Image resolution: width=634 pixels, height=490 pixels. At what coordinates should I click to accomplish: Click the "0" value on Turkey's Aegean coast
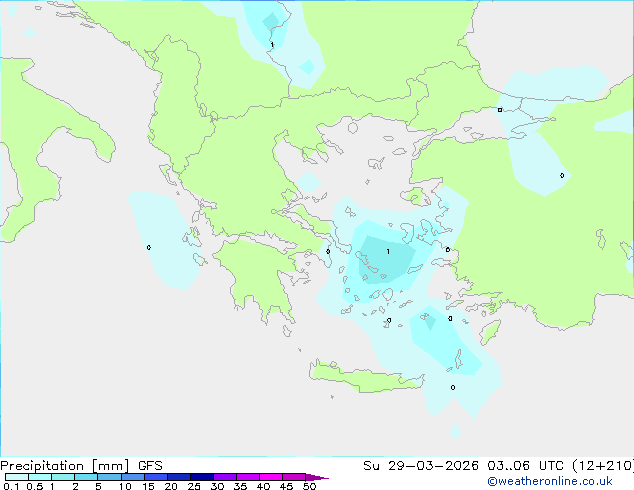tap(448, 249)
